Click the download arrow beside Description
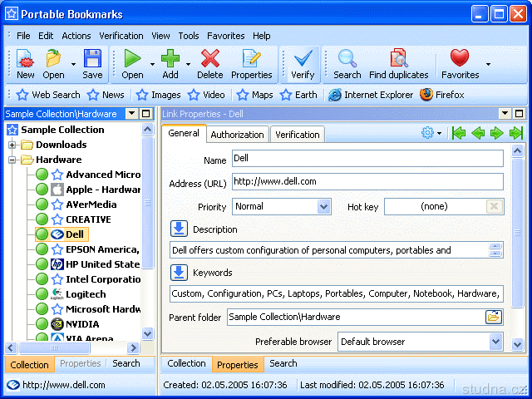 (179, 229)
